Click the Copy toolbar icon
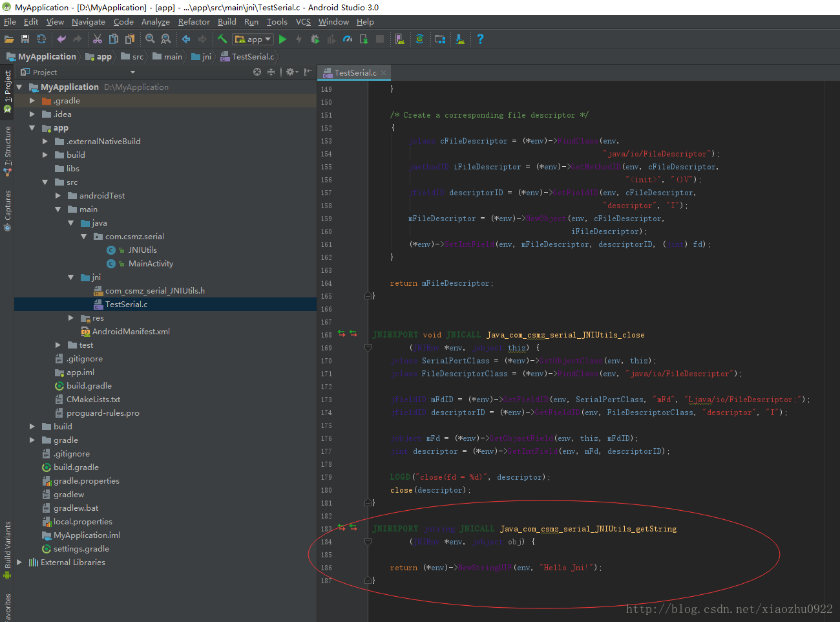840x622 pixels. pos(114,39)
